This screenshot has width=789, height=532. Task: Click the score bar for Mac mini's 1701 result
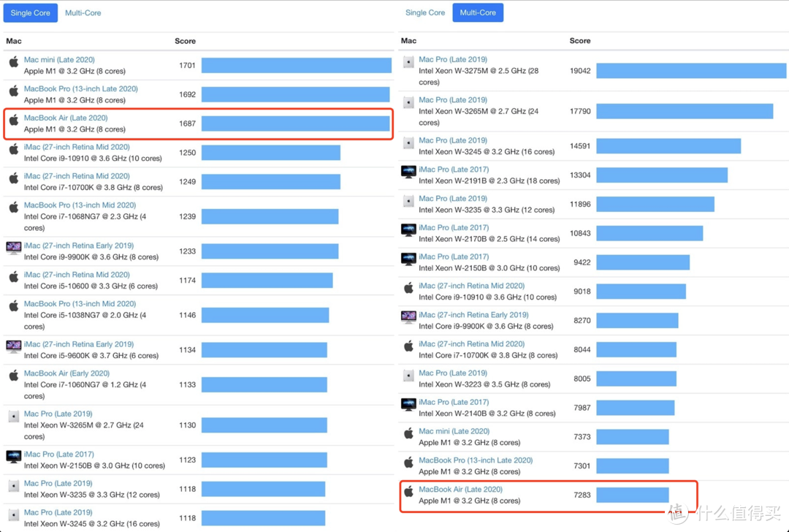coord(296,65)
